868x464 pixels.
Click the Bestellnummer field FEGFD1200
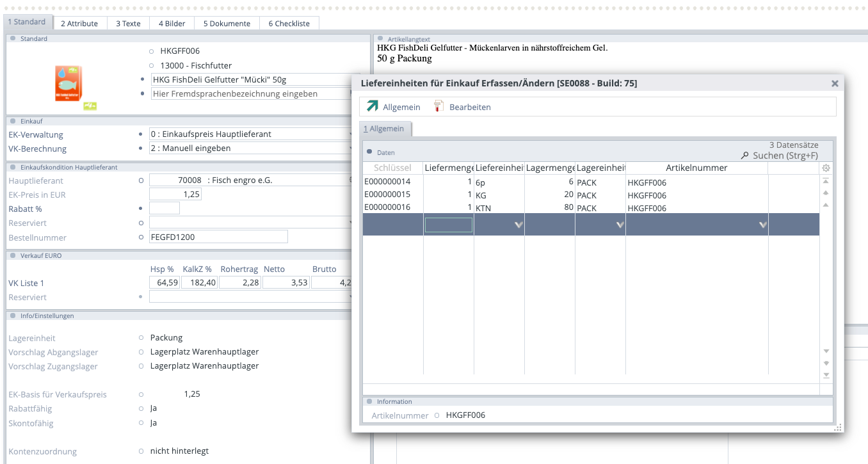[218, 237]
